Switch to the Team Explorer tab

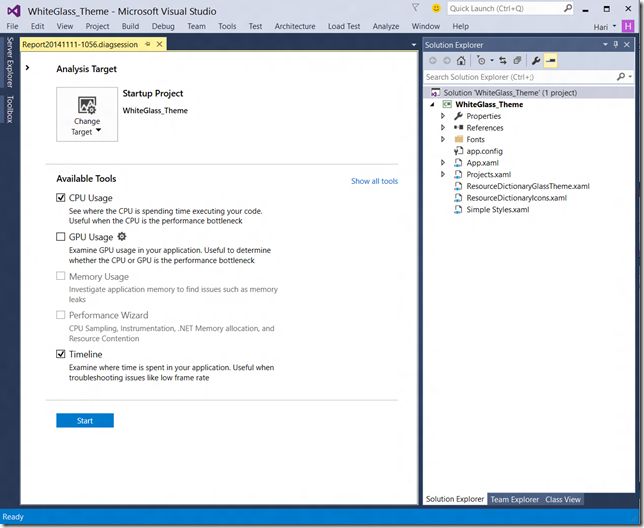point(514,499)
